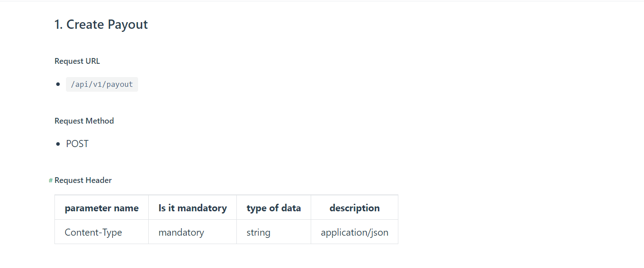Select the Content-Type table cell
This screenshot has height=268, width=644.
[93, 232]
